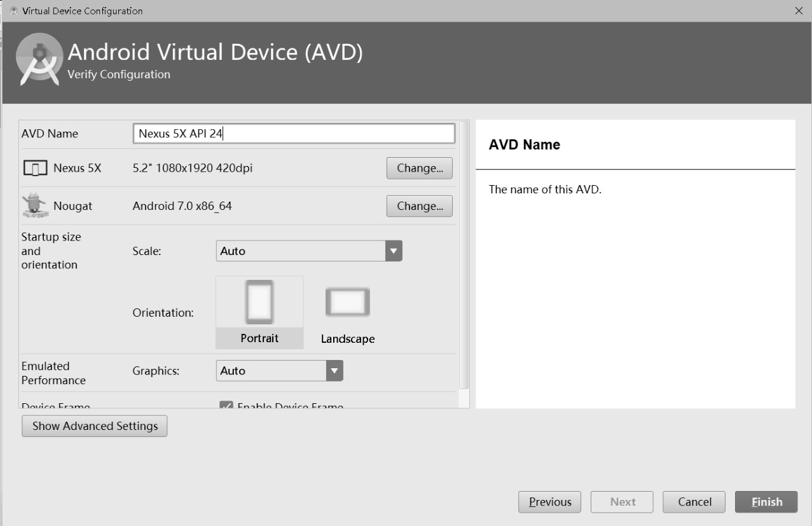Change the Nougat system image
812x526 pixels.
(420, 206)
